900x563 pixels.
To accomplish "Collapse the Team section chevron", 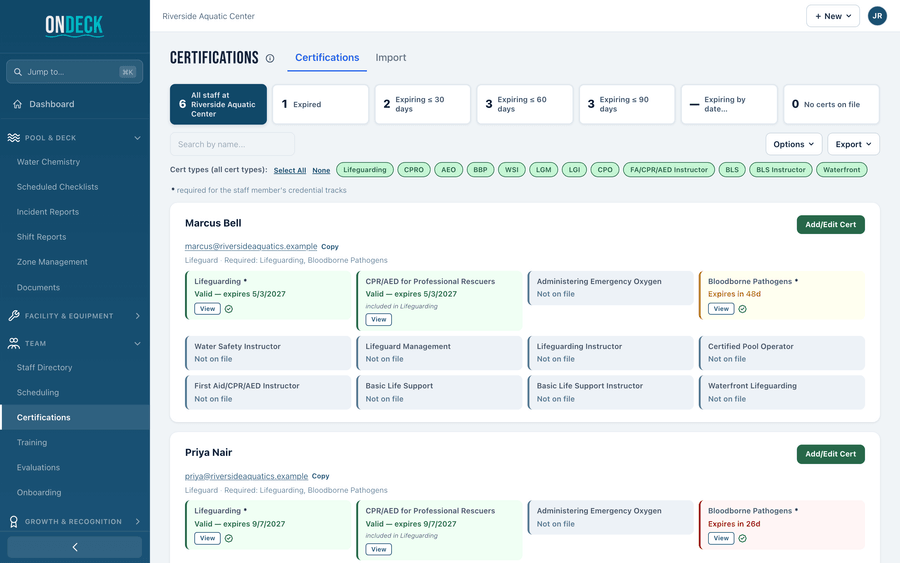I will 137,343.
